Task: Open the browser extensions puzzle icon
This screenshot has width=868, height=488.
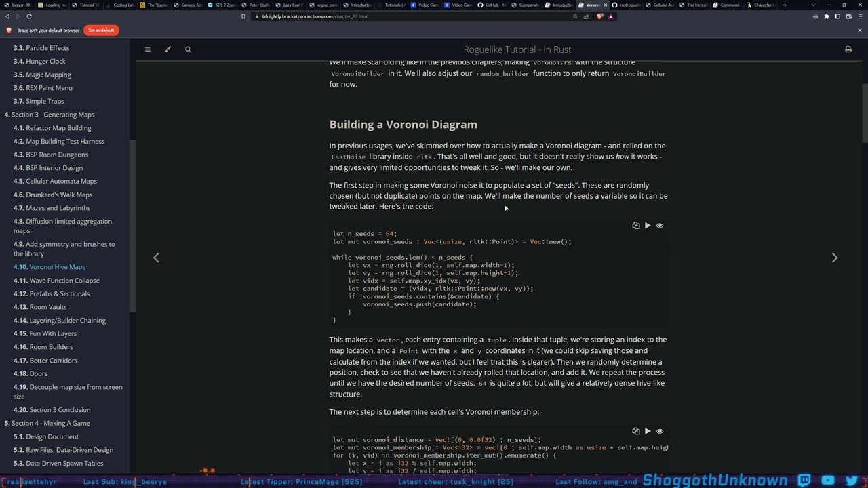Action: pos(826,16)
